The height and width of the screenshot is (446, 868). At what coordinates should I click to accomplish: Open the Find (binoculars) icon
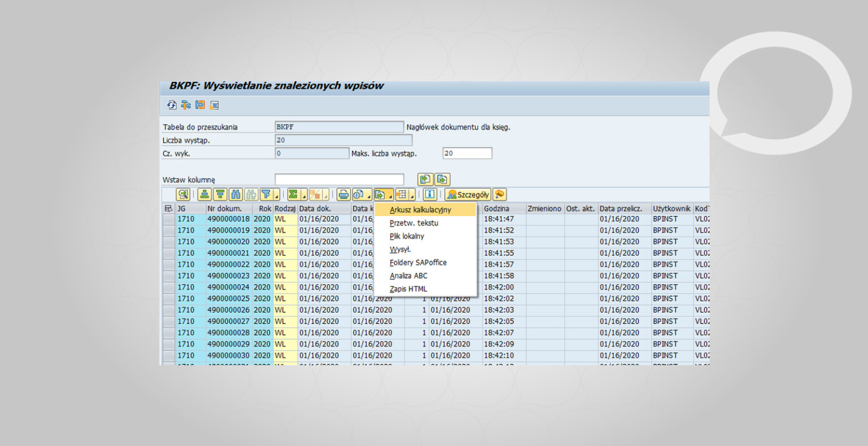pos(236,194)
